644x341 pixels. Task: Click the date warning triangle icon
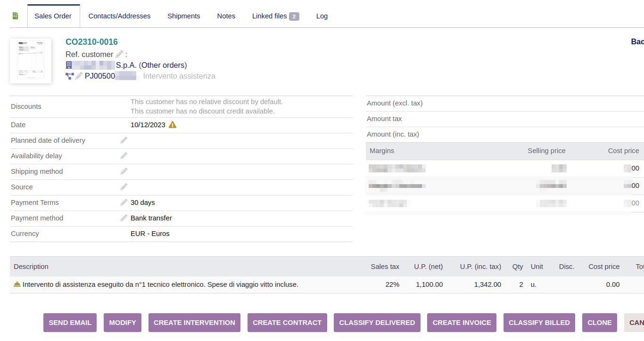(x=173, y=125)
